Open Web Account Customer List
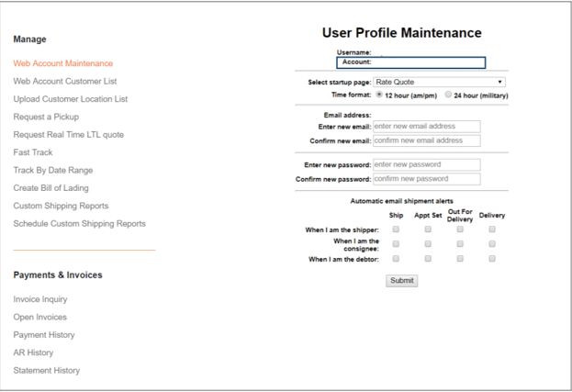Image resolution: width=572 pixels, height=392 pixels. (x=65, y=82)
